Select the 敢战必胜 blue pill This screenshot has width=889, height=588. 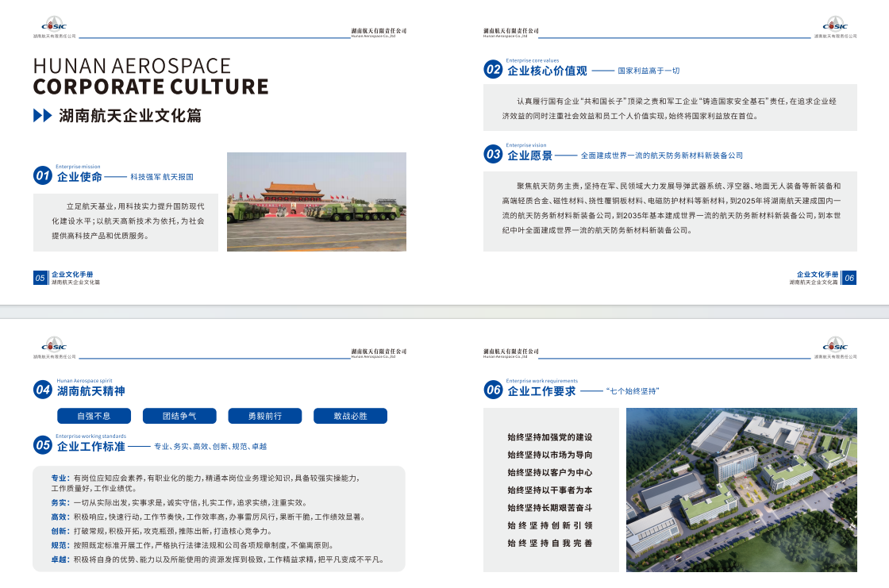[x=350, y=416]
